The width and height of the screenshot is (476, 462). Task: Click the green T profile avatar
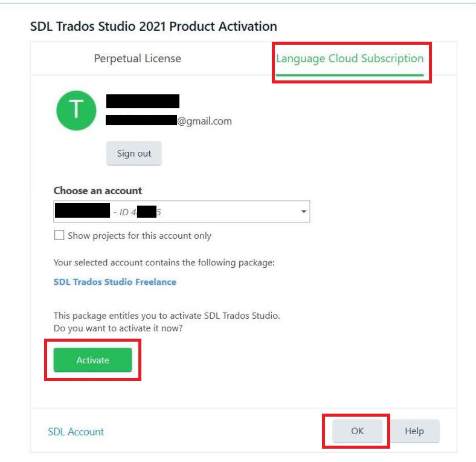(76, 111)
